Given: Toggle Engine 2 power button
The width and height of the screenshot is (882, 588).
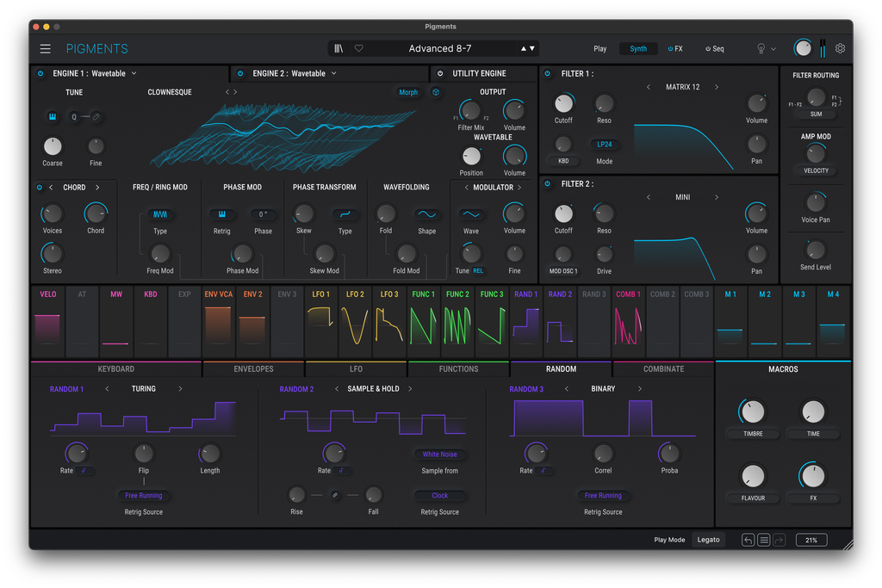Looking at the screenshot, I should pyautogui.click(x=240, y=74).
